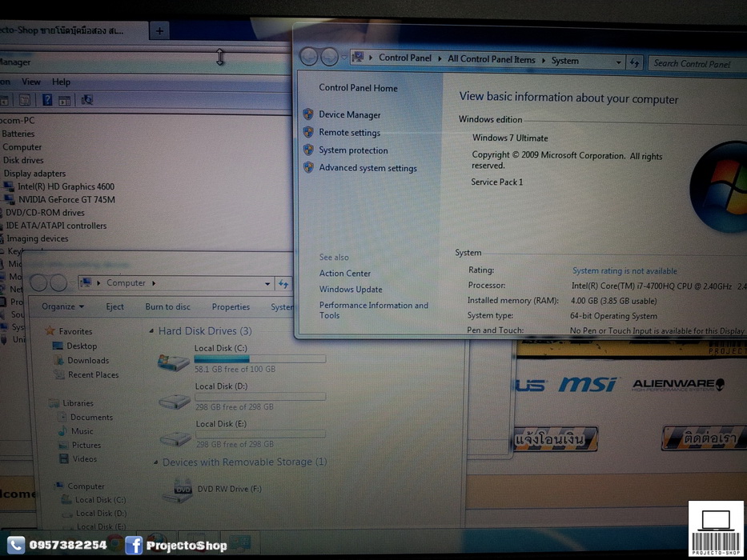Click the MSI logo on the webpage
Screen dimensions: 747x560
point(588,384)
